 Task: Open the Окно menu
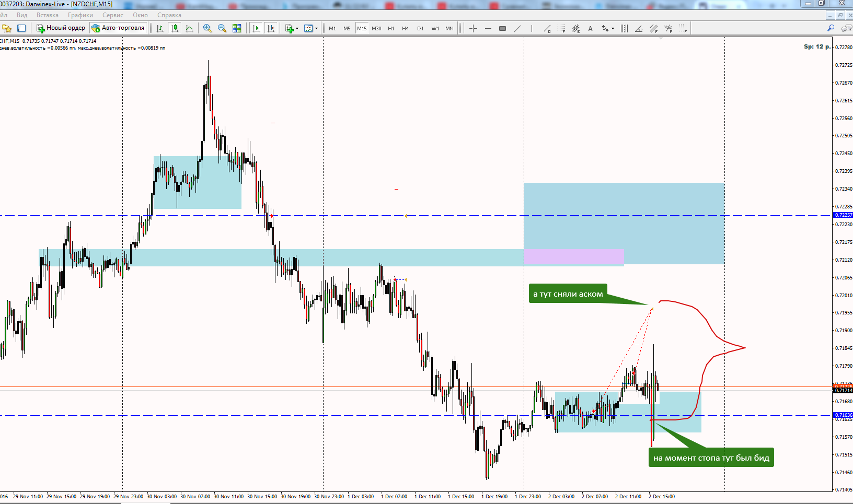(140, 15)
